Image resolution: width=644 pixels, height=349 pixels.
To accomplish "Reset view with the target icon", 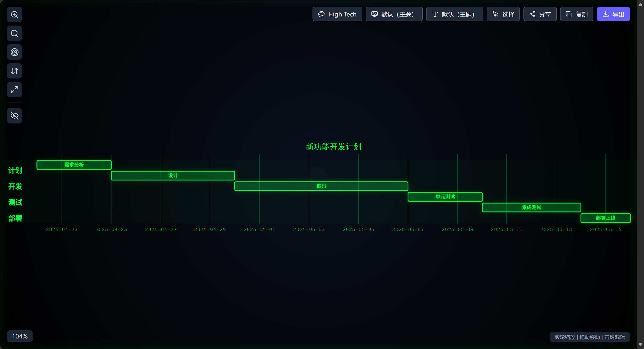I will point(15,52).
